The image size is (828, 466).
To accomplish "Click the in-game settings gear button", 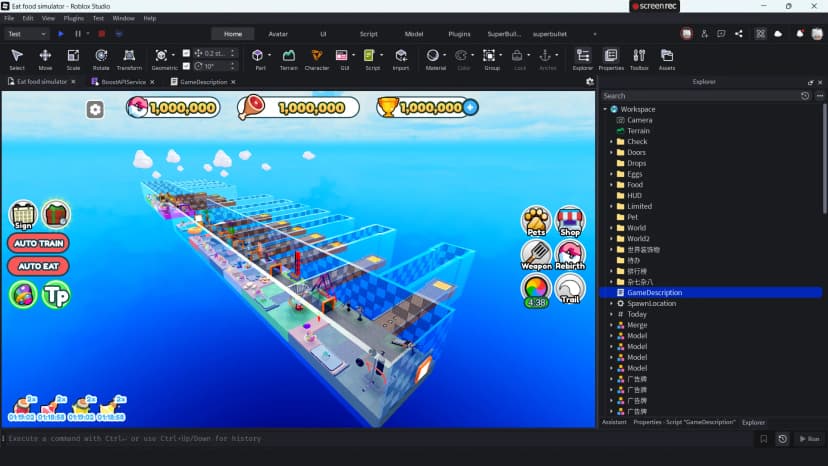I will point(95,109).
